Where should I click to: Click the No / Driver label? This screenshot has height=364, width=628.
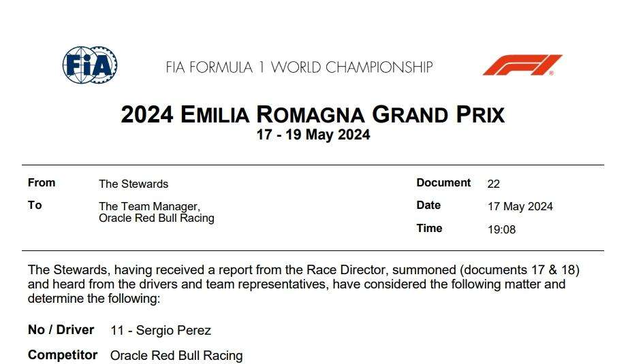click(x=61, y=330)
